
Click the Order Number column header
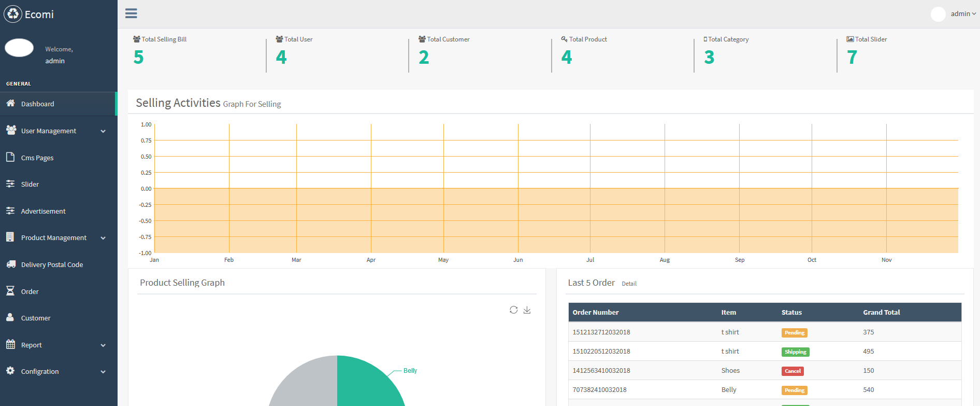596,312
